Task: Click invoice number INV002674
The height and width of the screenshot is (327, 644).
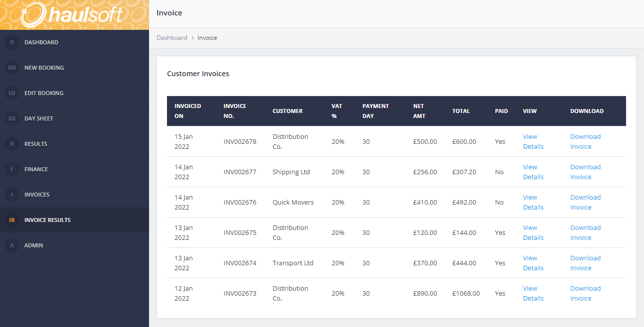Action: pos(240,263)
